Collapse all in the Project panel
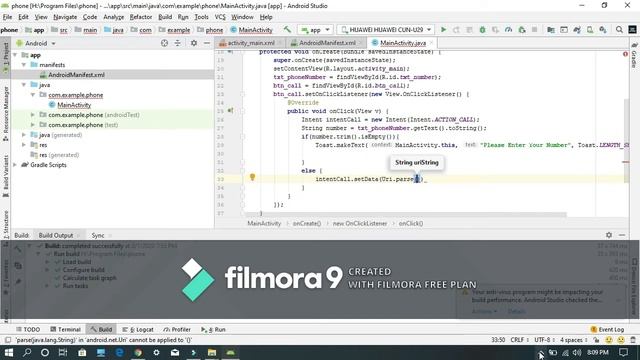Image resolution: width=640 pixels, height=360 pixels. pyautogui.click(x=178, y=43)
